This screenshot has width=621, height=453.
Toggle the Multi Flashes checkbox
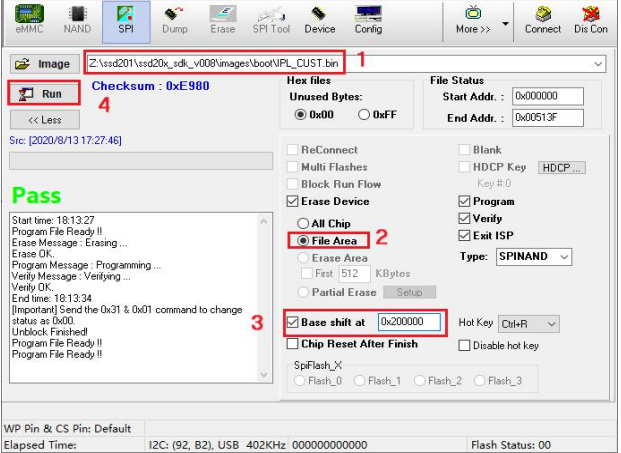[293, 167]
